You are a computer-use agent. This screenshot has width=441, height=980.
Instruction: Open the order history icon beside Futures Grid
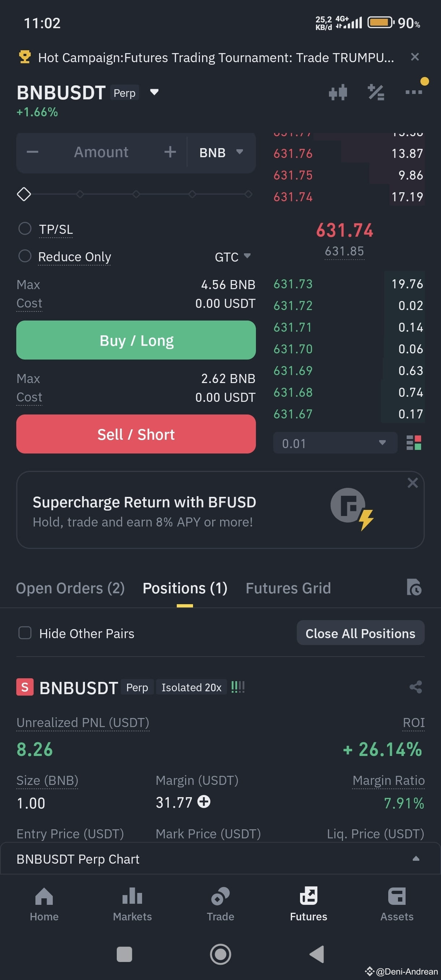point(414,587)
